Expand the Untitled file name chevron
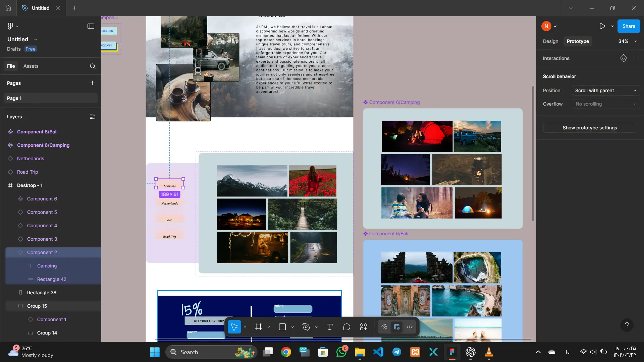Screen dimensions: 644x362 pos(36,40)
